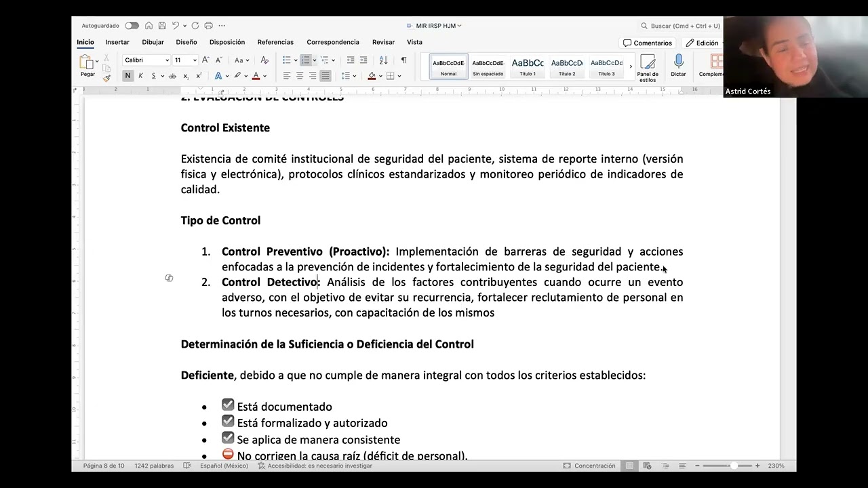Select the Normal style thumbnail

click(448, 66)
